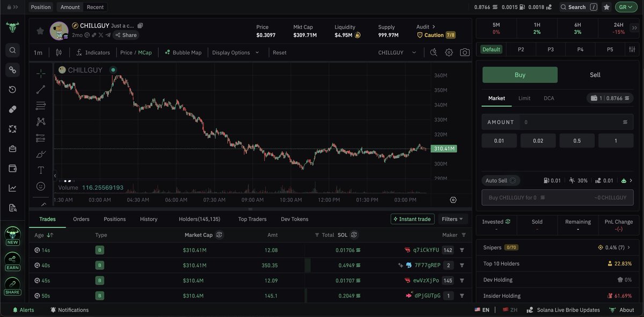Screen dimensions: 644x317
Task: Toggle the Age column sort order
Action: click(50, 235)
